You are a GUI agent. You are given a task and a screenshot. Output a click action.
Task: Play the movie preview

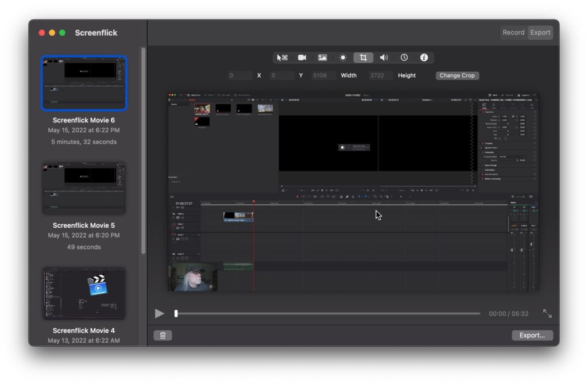coord(160,313)
